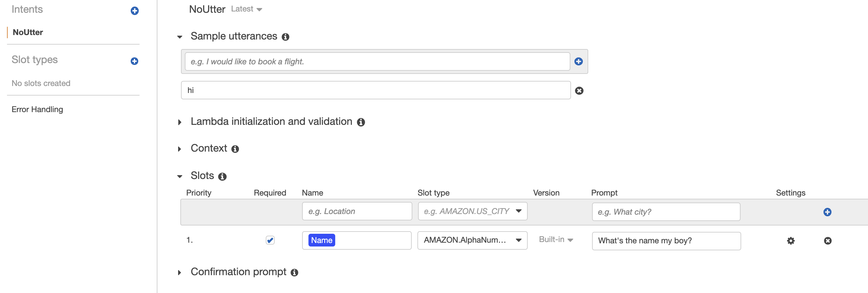Select the NoUtter intent in sidebar
The height and width of the screenshot is (293, 868).
pos(28,32)
